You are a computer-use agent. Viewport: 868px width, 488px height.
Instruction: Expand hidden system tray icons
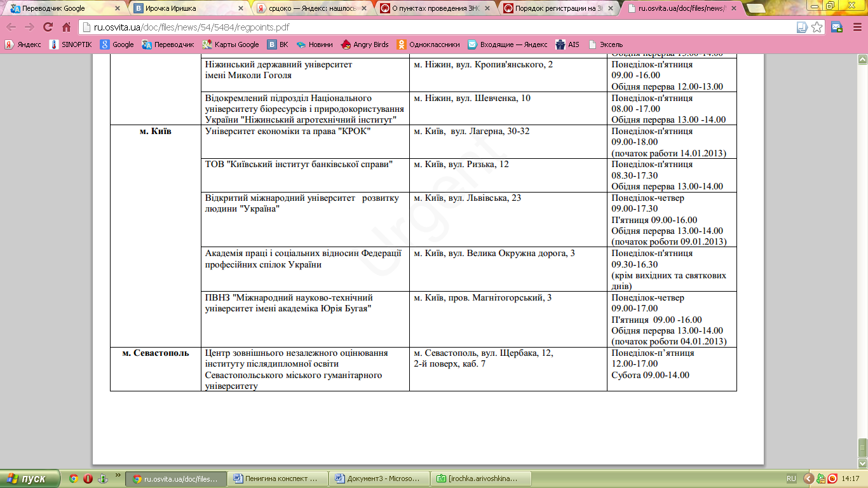tap(808, 478)
